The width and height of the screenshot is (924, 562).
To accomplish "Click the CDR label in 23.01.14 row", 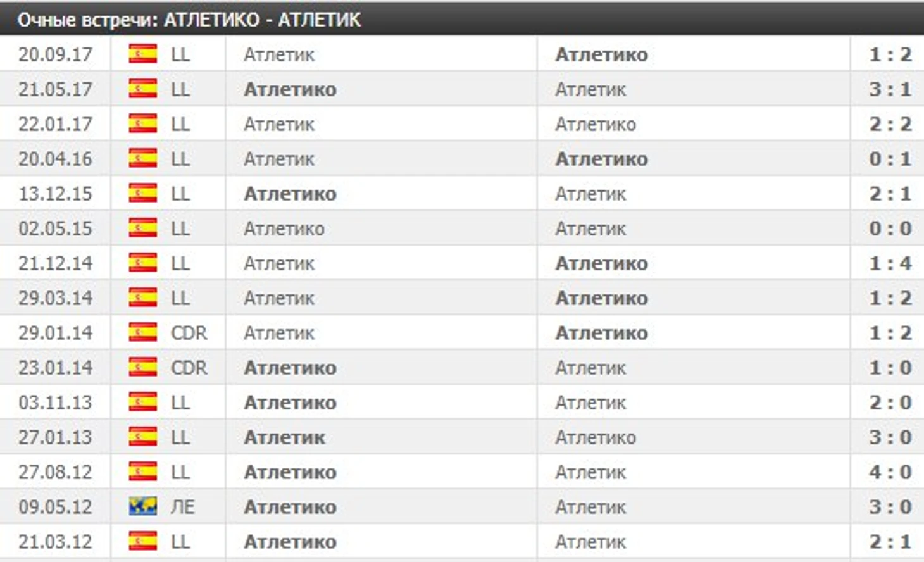I will coord(189,368).
